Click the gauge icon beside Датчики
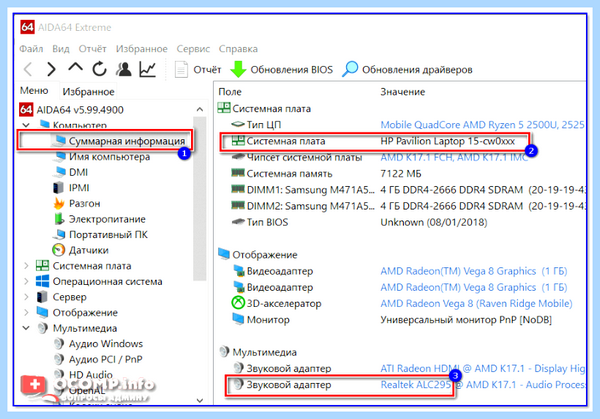The width and height of the screenshot is (600, 419). (59, 250)
